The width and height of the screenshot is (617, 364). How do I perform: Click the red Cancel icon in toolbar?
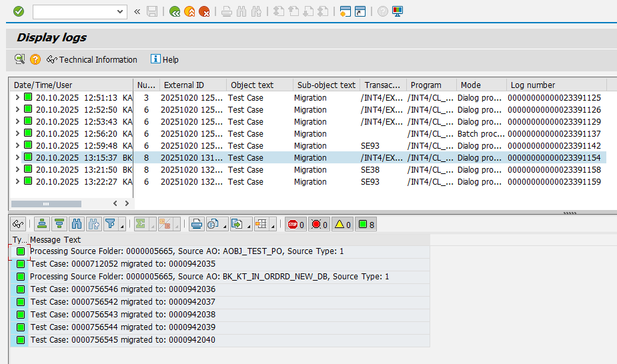tap(204, 11)
